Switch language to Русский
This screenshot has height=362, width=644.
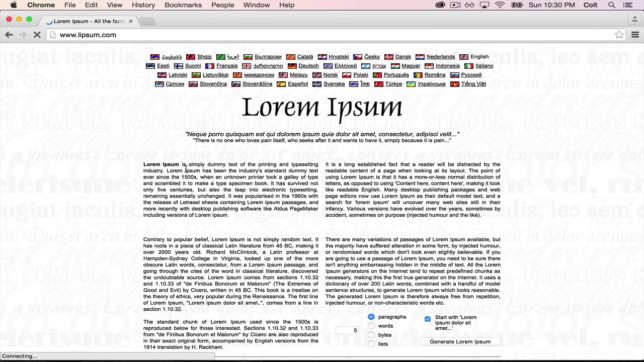pyautogui.click(x=471, y=75)
